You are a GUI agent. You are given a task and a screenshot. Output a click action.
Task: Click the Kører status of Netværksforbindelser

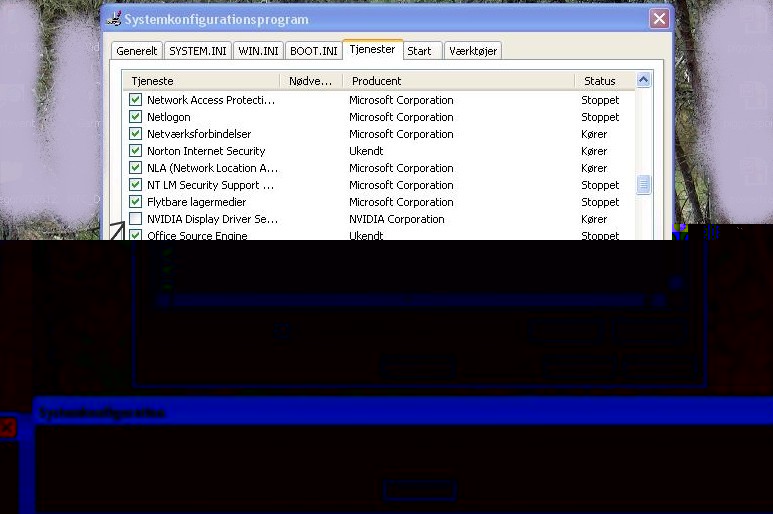[594, 134]
